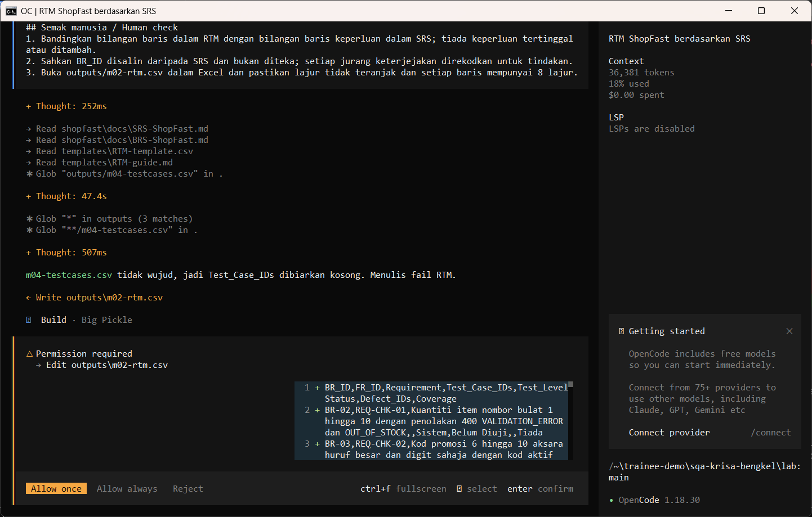Expand the 252ms Thought entry
812x517 pixels.
pos(66,106)
